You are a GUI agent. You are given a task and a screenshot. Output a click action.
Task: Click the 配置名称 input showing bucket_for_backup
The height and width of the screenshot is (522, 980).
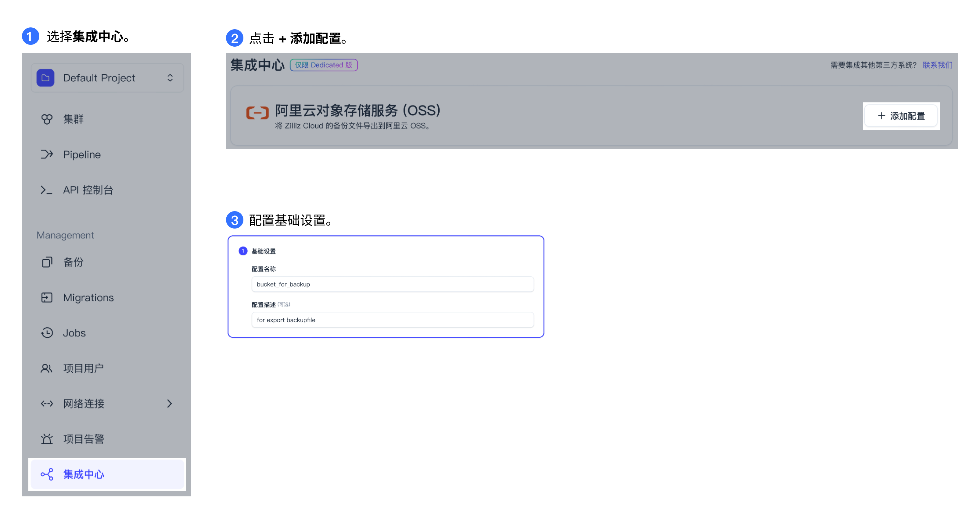pos(392,284)
